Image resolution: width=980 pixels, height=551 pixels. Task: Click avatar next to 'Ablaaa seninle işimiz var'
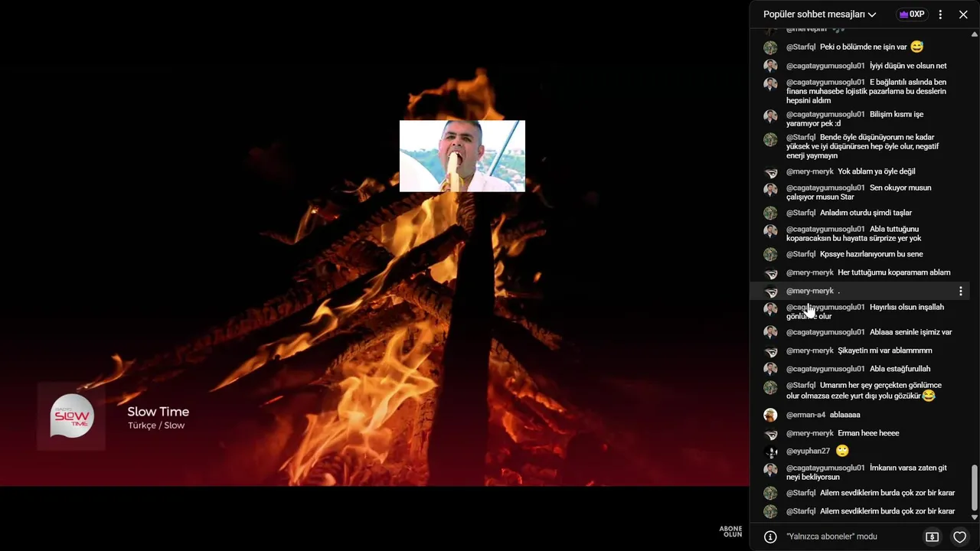pyautogui.click(x=770, y=332)
